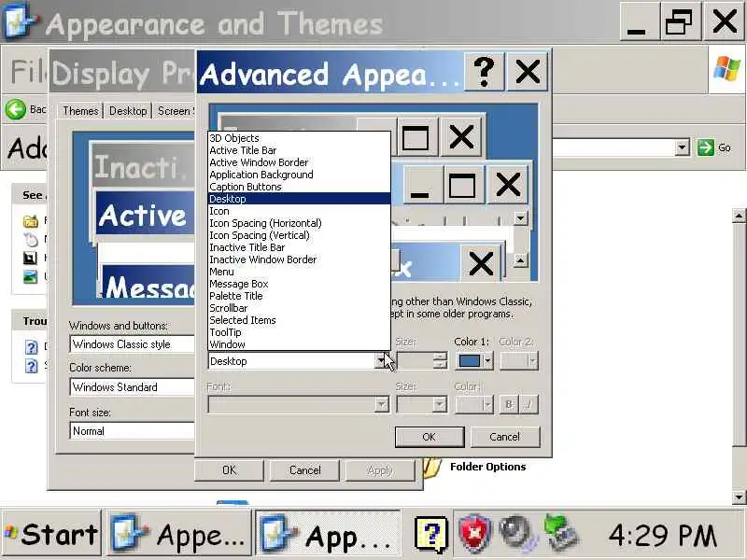Click the preview window scrollbar up arrow
The height and width of the screenshot is (560, 747).
click(x=520, y=260)
